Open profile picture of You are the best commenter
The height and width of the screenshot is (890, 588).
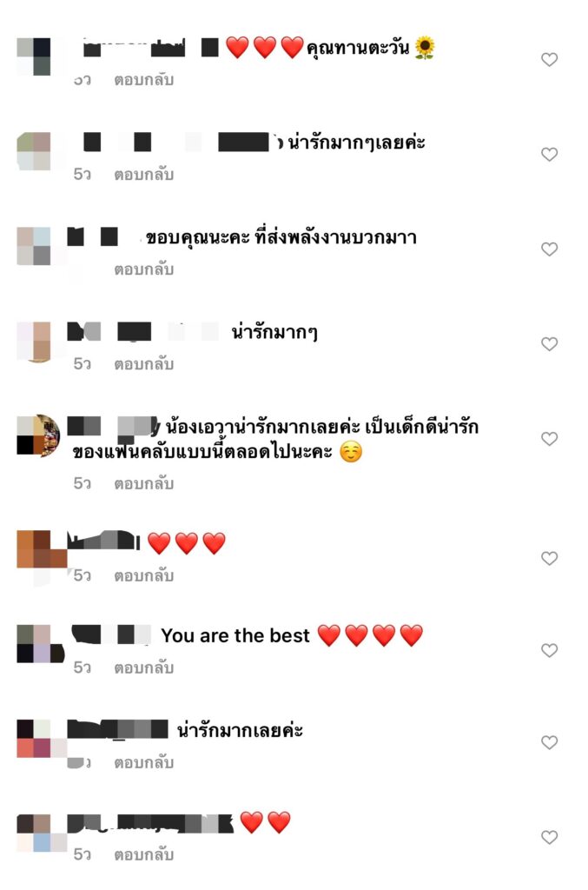point(38,644)
